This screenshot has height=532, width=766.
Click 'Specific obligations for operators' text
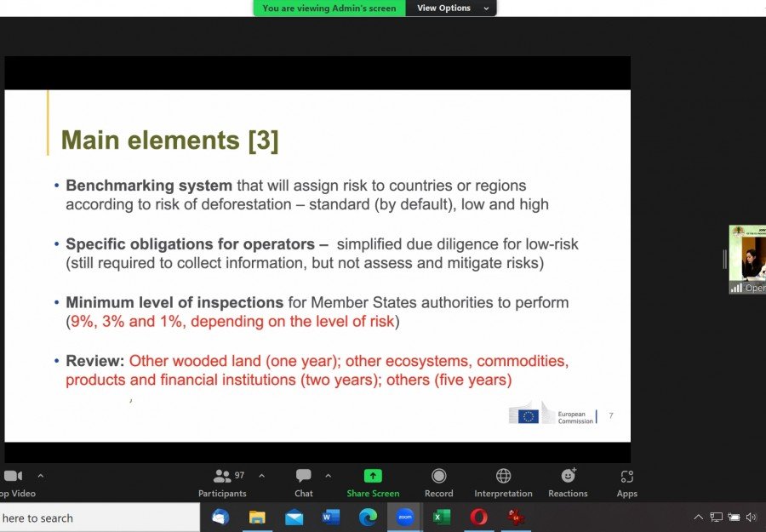coord(190,244)
